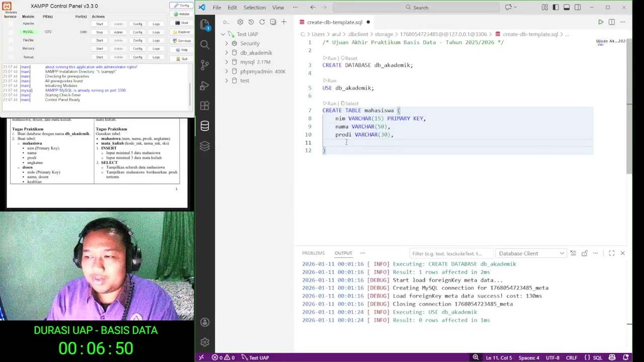
Task: Click the history icon in database panel header
Action: pos(251,22)
